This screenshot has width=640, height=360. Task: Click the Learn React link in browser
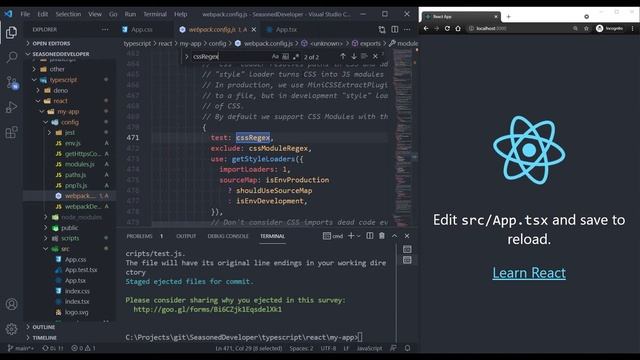pos(529,273)
